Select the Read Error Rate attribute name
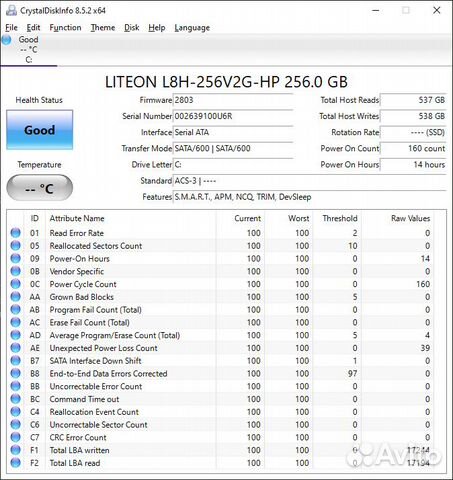This screenshot has width=453, height=480. [x=77, y=233]
